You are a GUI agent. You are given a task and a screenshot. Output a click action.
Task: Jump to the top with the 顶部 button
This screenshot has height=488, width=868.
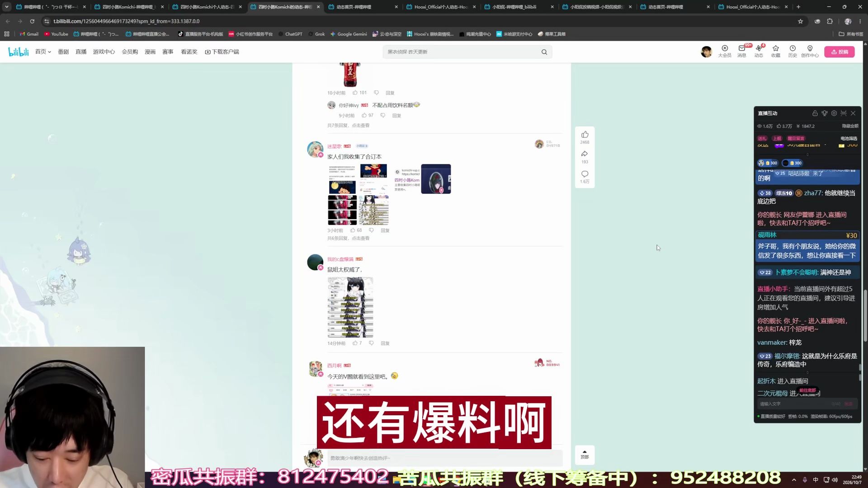coord(585,455)
